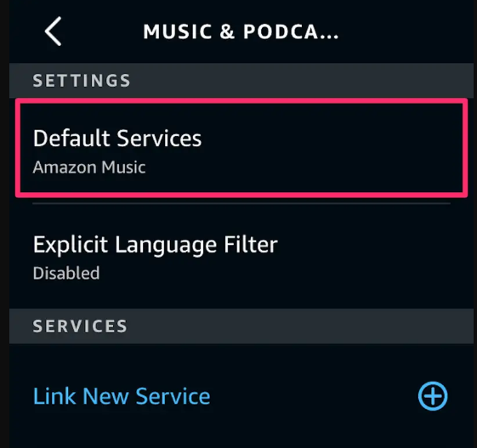477x448 pixels.
Task: Open Explicit Language Filter setting
Action: (x=241, y=257)
